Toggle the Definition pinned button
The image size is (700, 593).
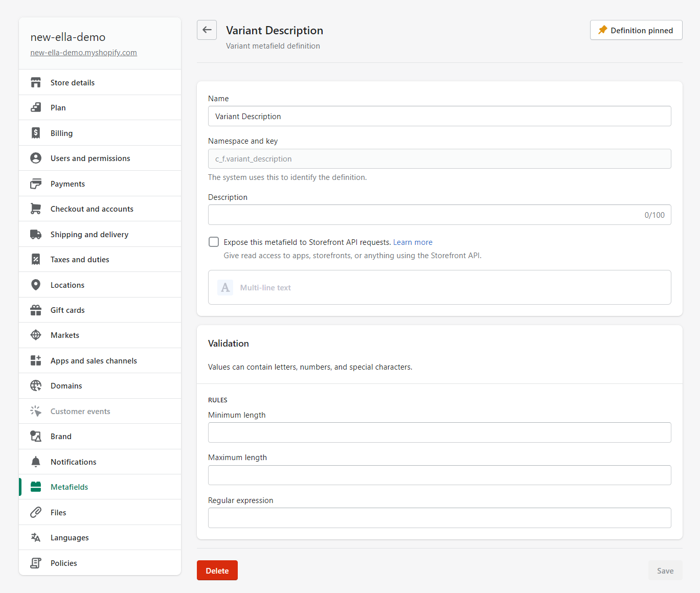coord(636,30)
